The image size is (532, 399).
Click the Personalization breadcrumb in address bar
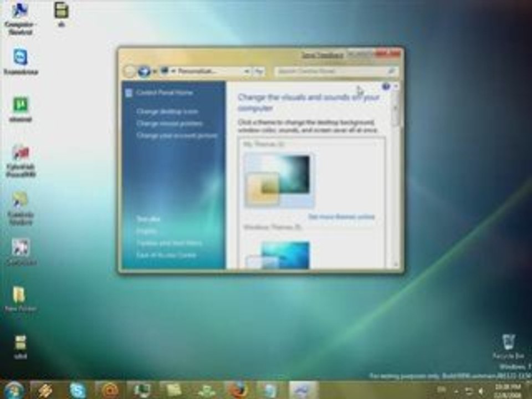[196, 71]
